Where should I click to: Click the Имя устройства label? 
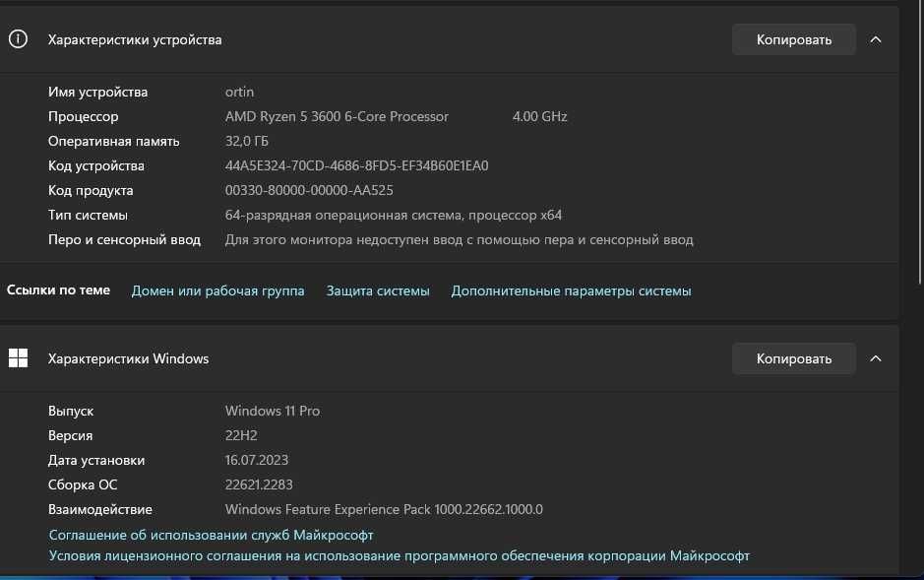pos(97,92)
